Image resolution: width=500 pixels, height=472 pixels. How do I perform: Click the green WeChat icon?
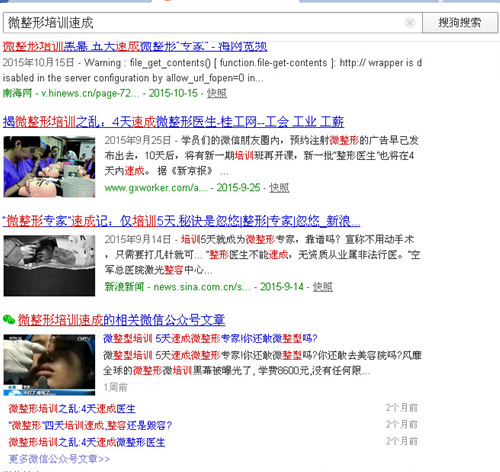(x=9, y=320)
